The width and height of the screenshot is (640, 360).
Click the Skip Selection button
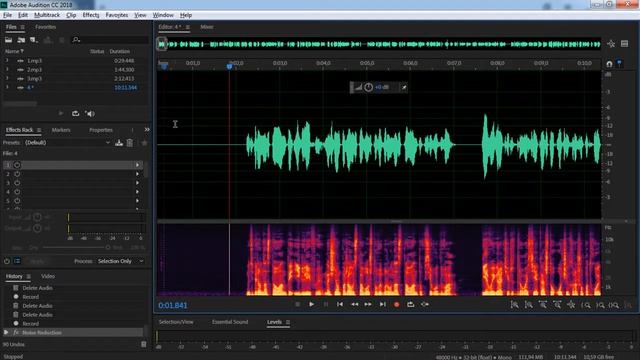pyautogui.click(x=425, y=304)
